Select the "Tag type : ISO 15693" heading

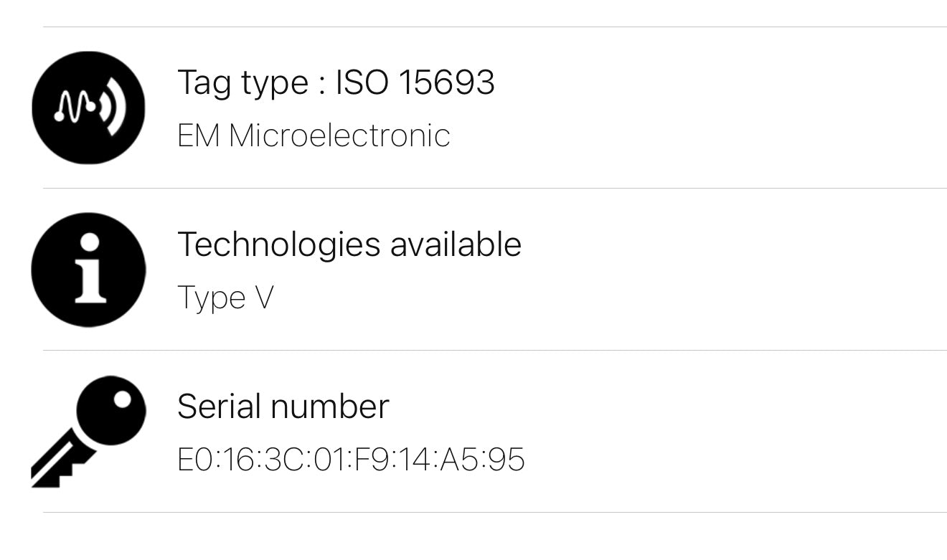336,82
